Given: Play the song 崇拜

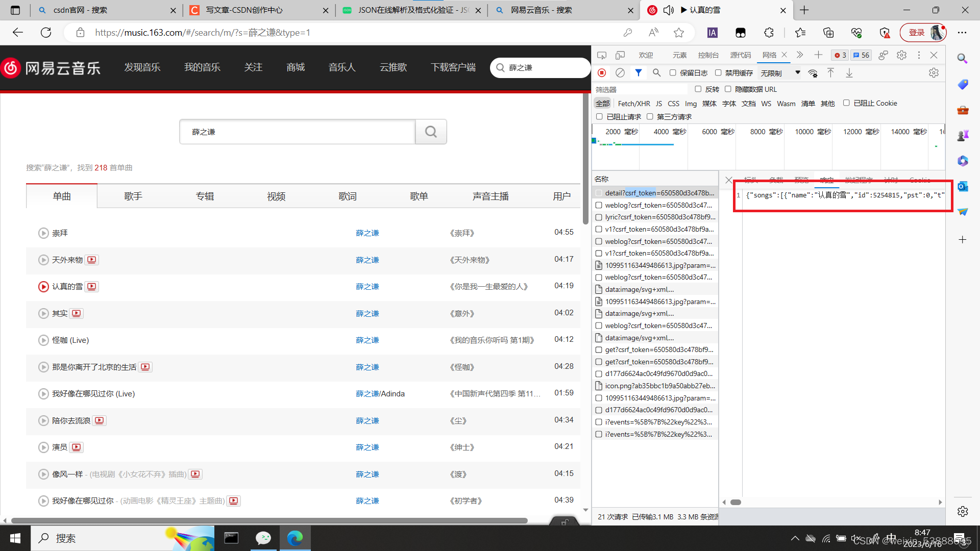Looking at the screenshot, I should [x=43, y=233].
